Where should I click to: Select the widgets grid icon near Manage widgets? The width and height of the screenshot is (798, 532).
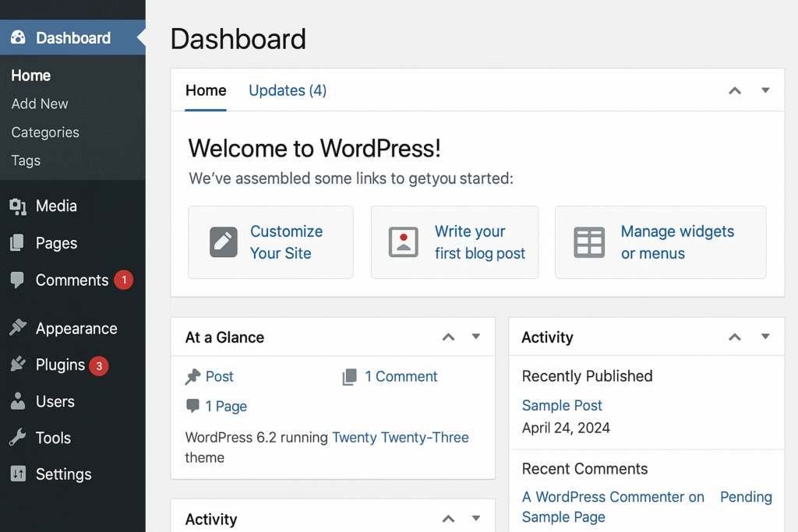click(x=589, y=242)
